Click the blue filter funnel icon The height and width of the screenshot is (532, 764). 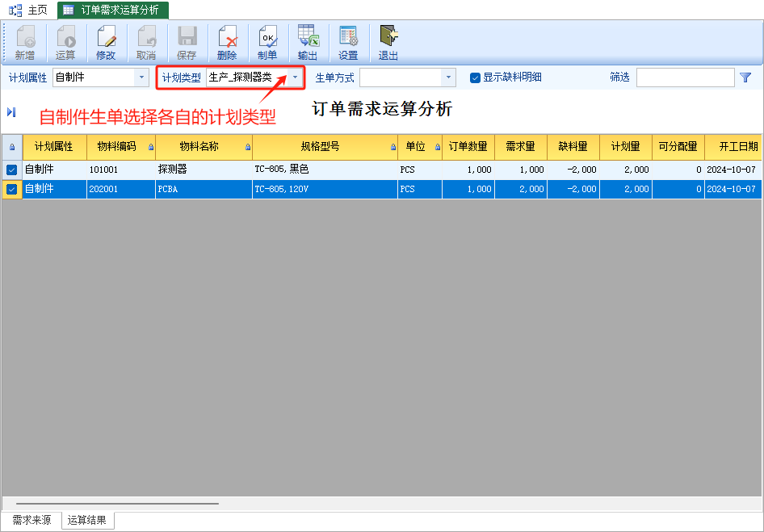745,77
